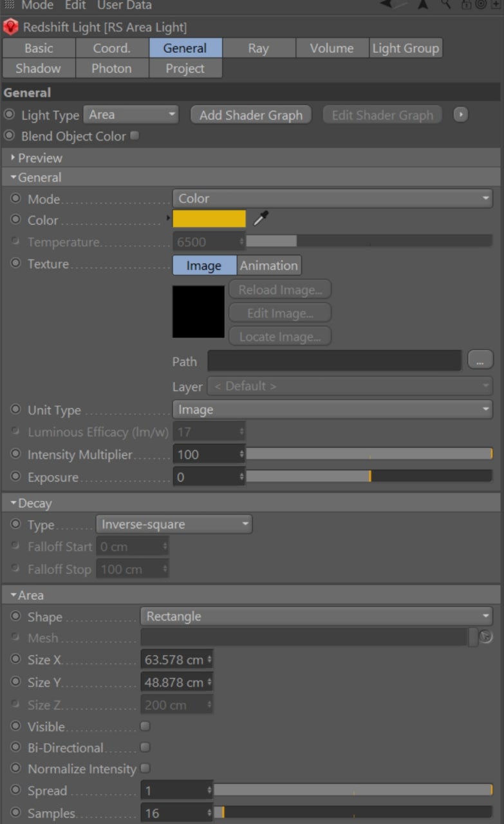Click the Size X keyframe dot
The width and height of the screenshot is (504, 824).
[15, 659]
